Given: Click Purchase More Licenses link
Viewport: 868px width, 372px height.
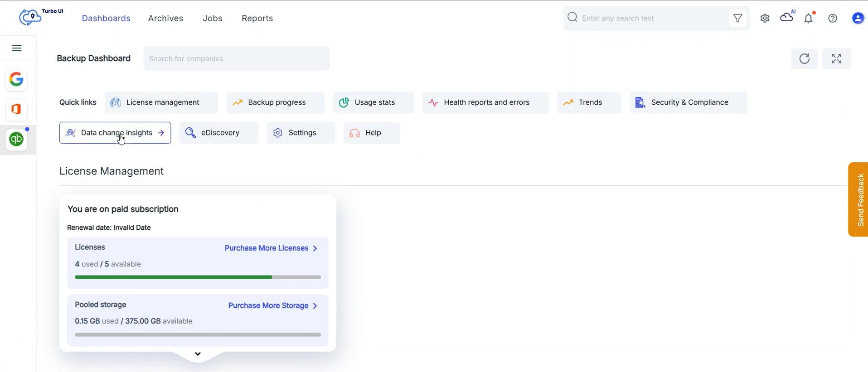Looking at the screenshot, I should (x=271, y=248).
